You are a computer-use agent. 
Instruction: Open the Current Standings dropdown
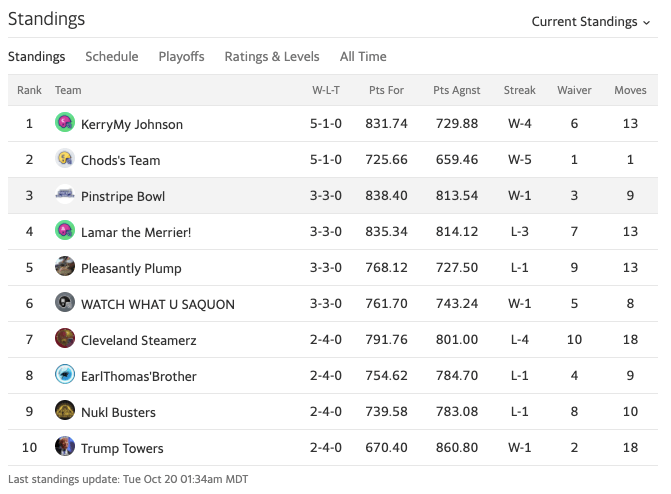click(590, 21)
